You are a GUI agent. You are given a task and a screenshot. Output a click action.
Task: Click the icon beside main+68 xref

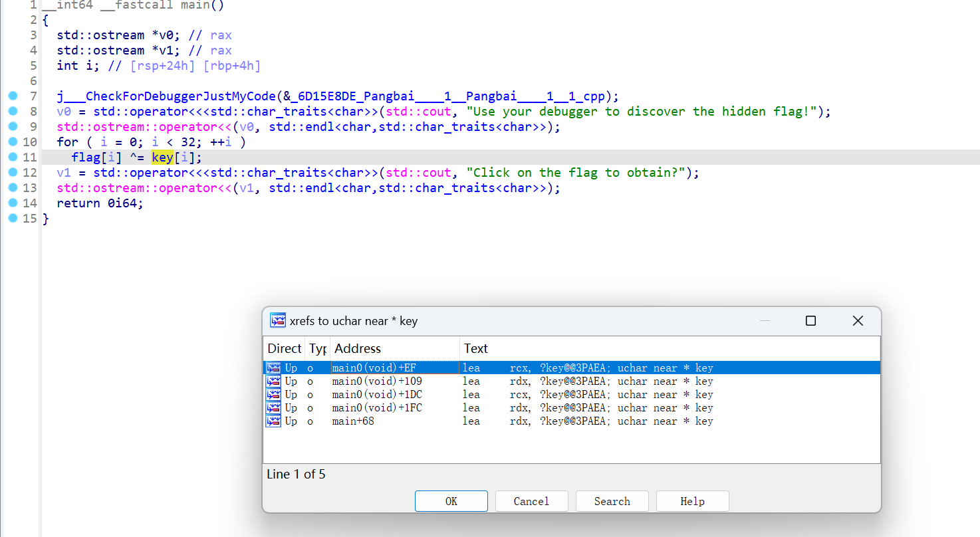click(x=273, y=421)
